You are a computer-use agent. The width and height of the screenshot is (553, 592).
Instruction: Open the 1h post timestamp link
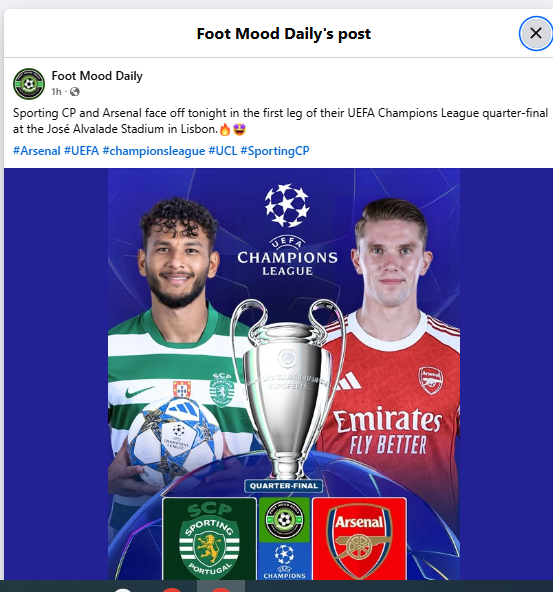pyautogui.click(x=56, y=92)
